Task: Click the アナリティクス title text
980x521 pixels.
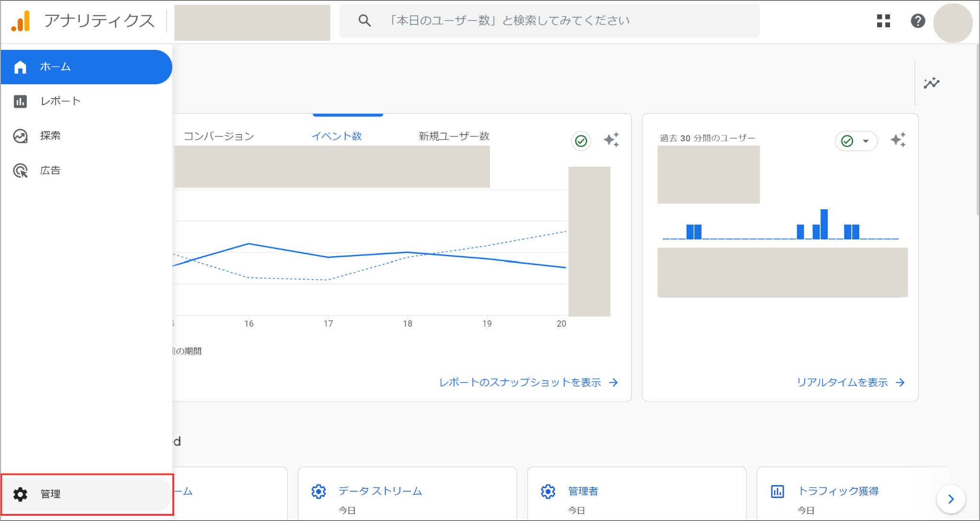Action: (x=100, y=21)
